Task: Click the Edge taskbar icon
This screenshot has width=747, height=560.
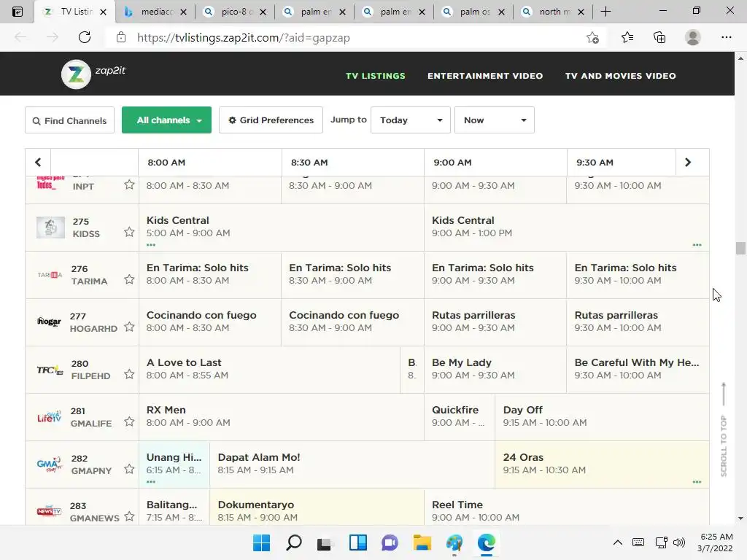Action: coord(486,542)
